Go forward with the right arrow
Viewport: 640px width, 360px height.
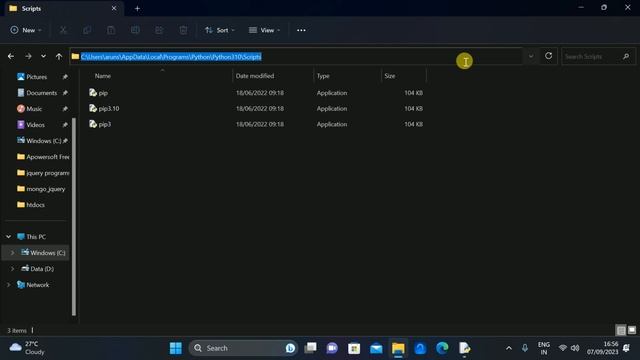click(x=28, y=56)
